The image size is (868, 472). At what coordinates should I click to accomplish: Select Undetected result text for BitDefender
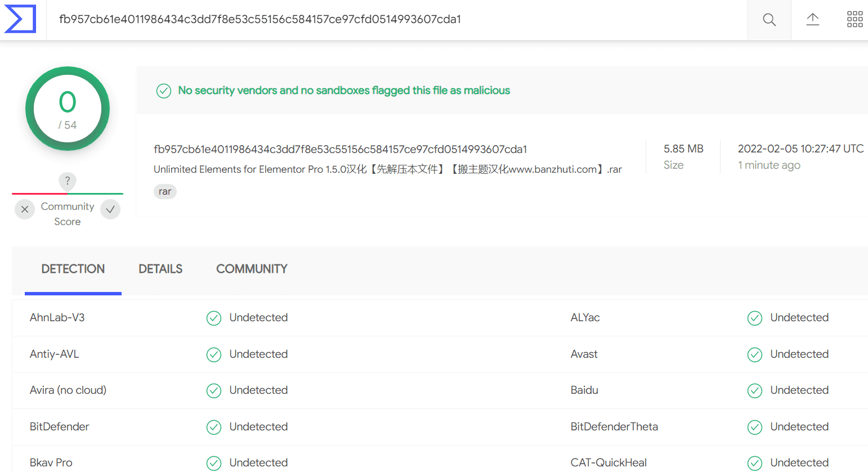(x=258, y=427)
